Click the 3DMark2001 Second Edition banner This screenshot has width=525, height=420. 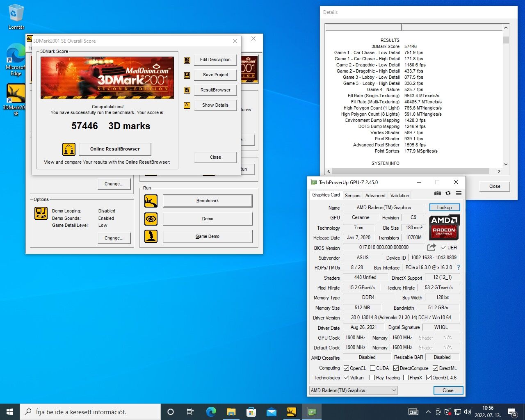click(107, 78)
